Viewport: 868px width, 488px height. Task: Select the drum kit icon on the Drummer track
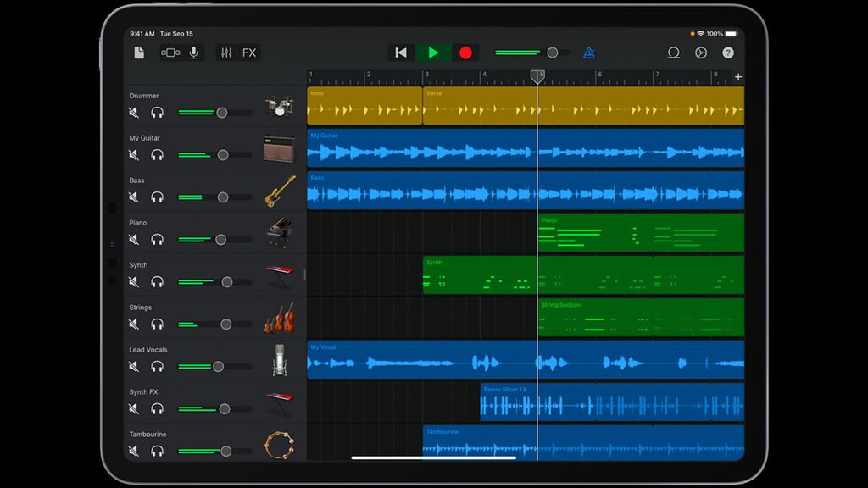[280, 105]
